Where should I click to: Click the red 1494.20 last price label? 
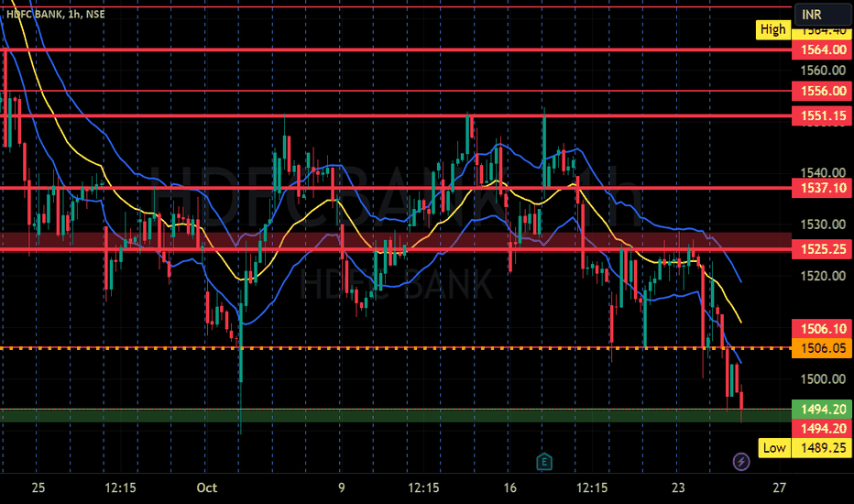coord(822,428)
